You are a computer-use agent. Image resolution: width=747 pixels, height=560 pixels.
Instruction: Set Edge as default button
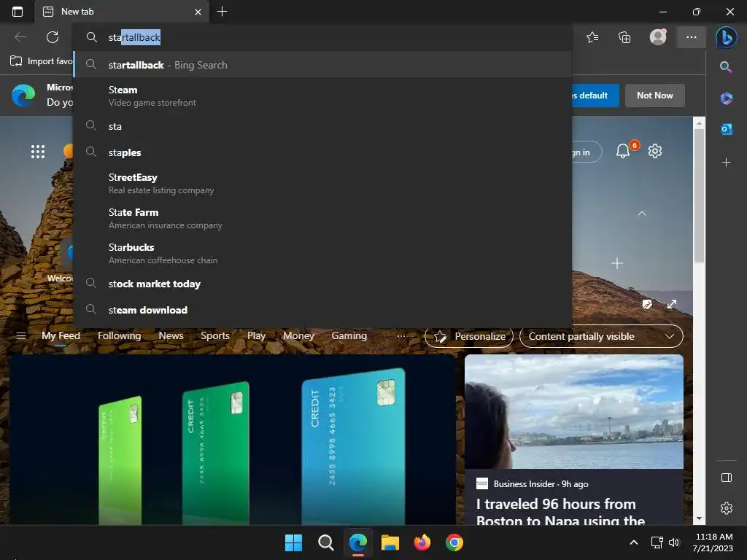tap(594, 96)
